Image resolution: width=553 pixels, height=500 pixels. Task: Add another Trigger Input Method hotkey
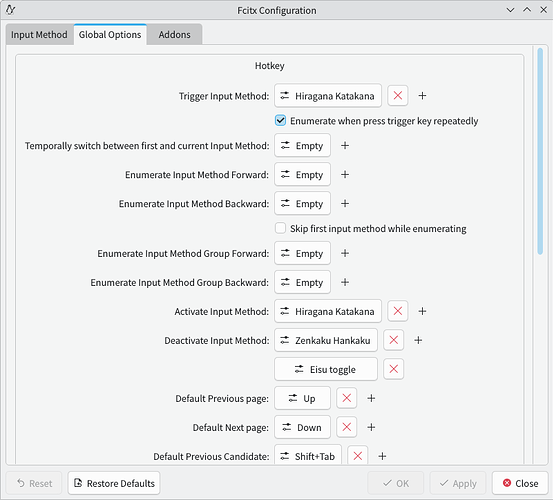coord(422,96)
